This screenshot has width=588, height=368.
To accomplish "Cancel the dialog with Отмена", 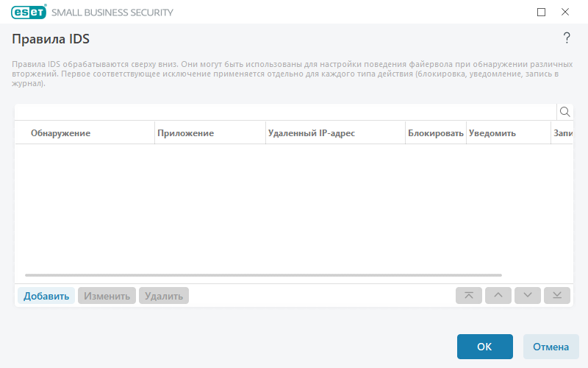I will [x=551, y=347].
